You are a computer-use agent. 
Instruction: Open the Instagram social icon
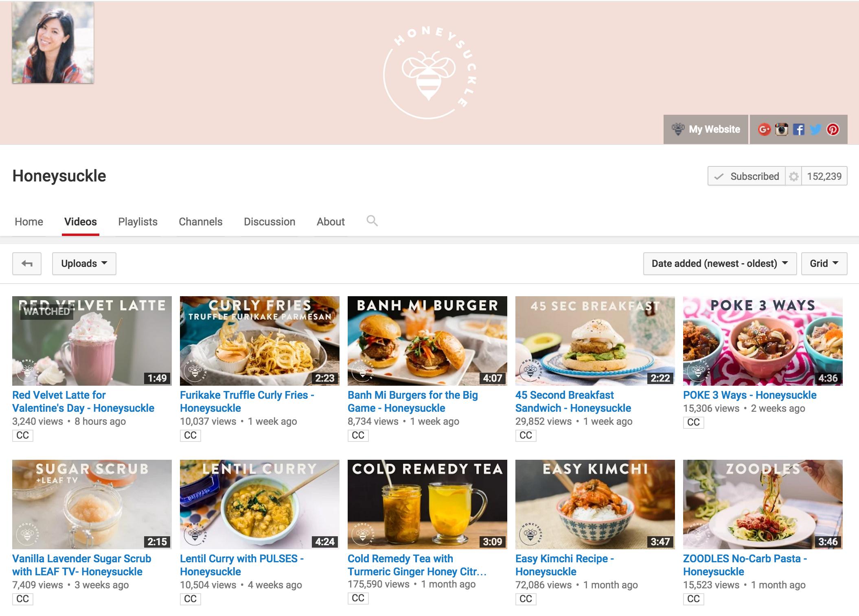tap(781, 129)
